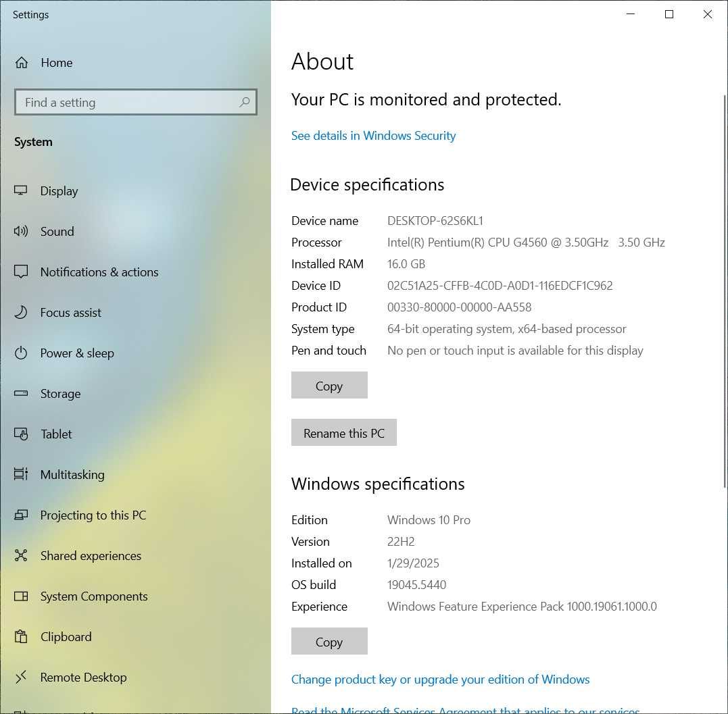
Task: Click the Home house icon
Action: (22, 62)
